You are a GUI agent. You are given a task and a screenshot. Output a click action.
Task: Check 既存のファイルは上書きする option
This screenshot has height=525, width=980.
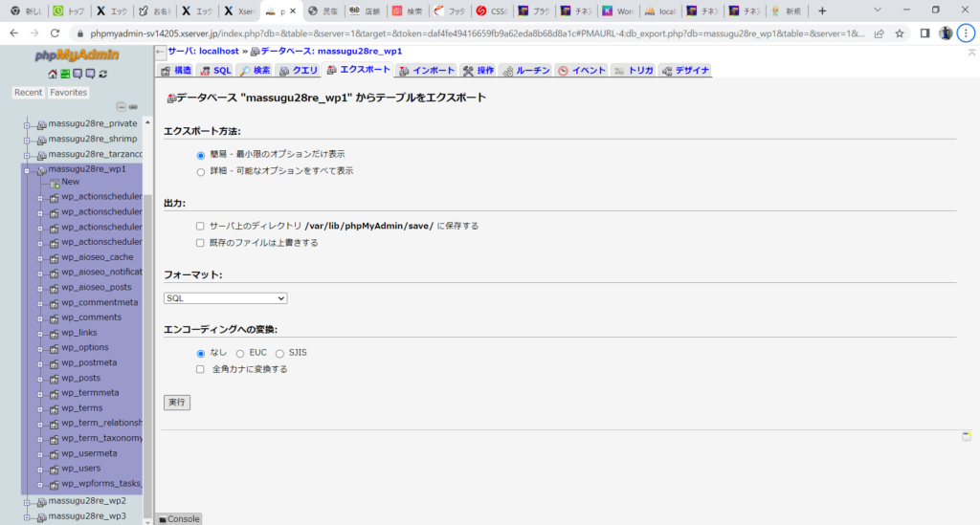click(200, 243)
